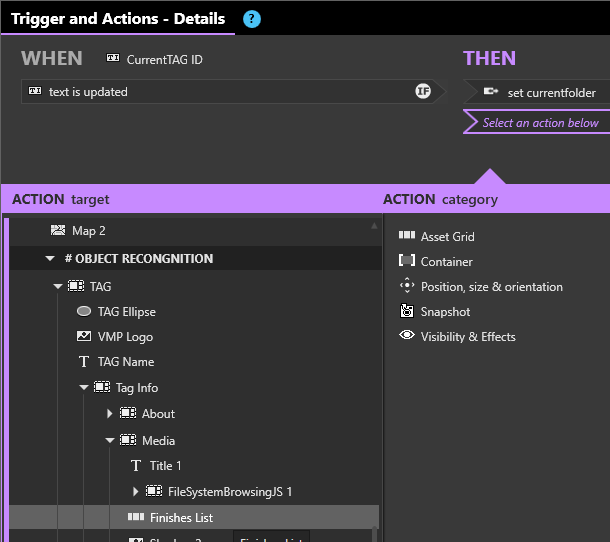Click the CurrentTAG ID label
The width and height of the screenshot is (610, 542).
click(x=165, y=60)
